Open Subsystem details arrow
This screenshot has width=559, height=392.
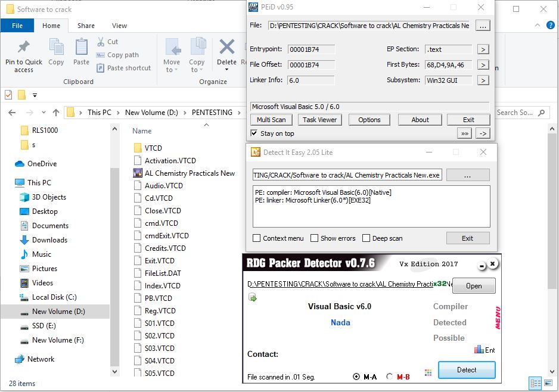(x=483, y=80)
